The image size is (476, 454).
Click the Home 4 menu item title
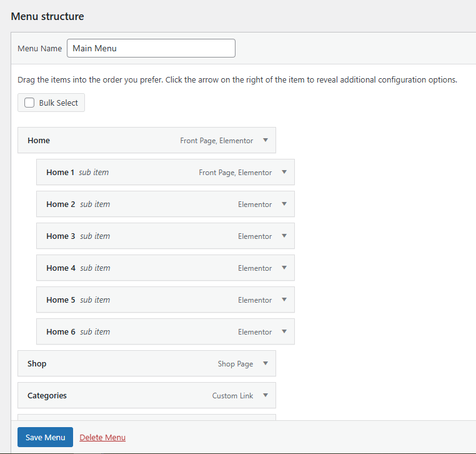[x=61, y=268]
